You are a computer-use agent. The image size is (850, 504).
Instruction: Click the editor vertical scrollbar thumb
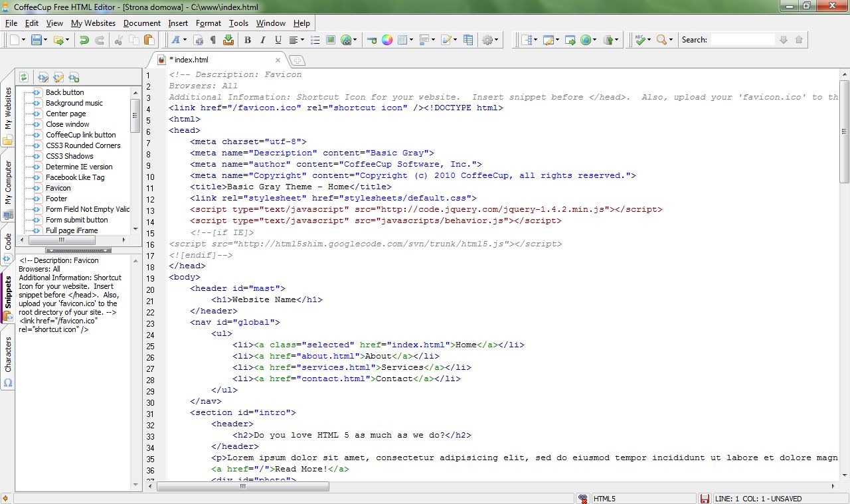[x=844, y=131]
